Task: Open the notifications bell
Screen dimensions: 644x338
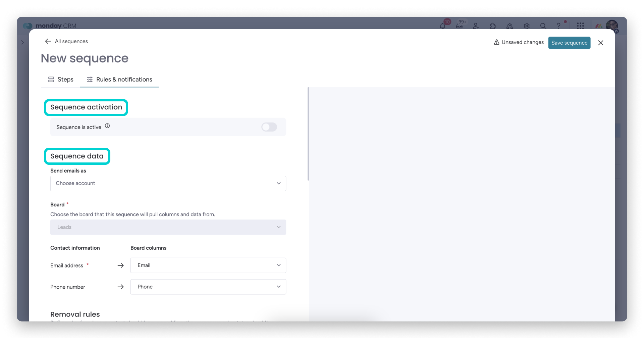Action: point(443,26)
